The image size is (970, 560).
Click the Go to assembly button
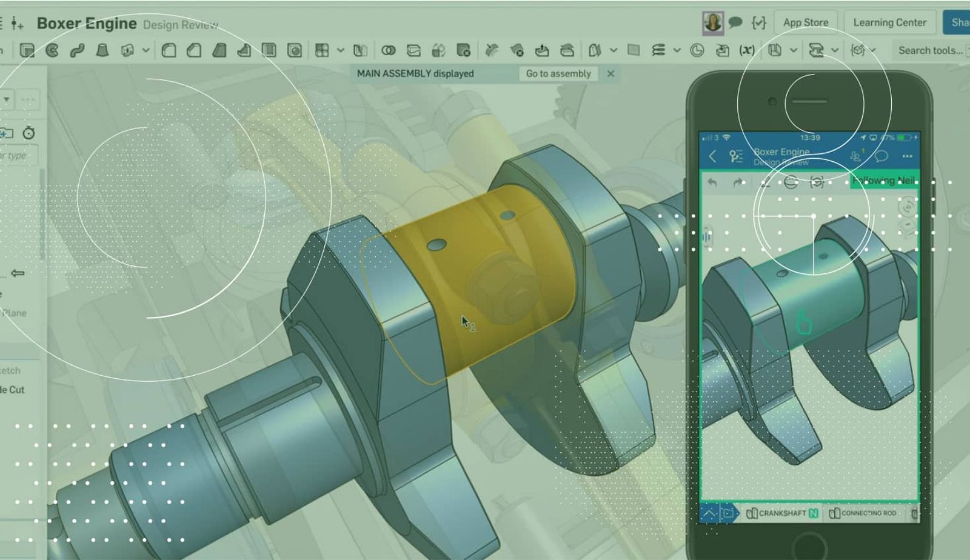pyautogui.click(x=558, y=73)
